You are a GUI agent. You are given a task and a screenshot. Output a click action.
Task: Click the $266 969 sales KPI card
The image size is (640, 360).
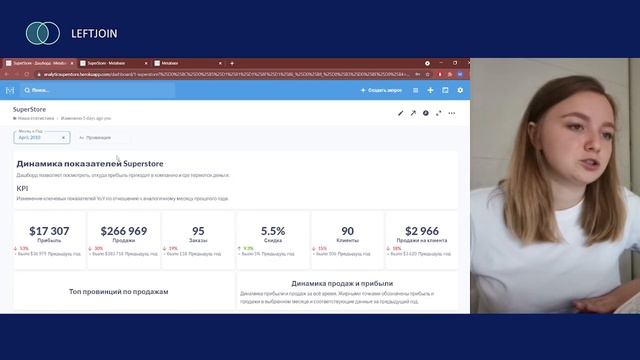pyautogui.click(x=124, y=240)
